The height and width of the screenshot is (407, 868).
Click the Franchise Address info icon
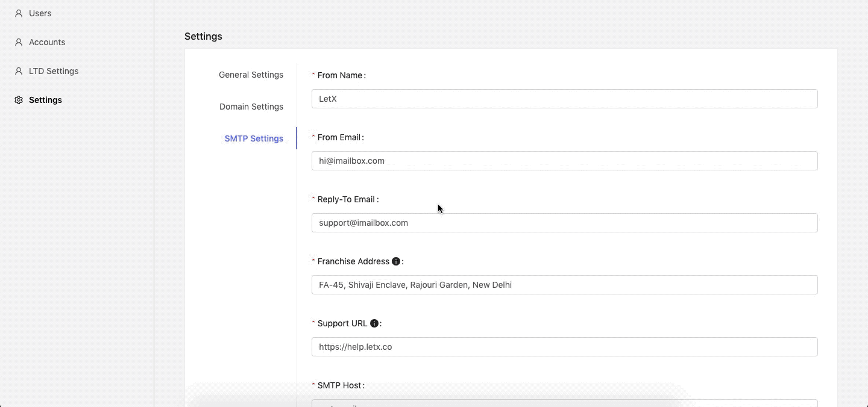click(x=396, y=261)
